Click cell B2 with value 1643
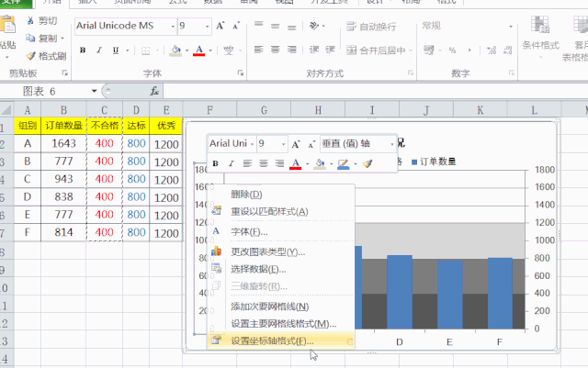Screen dimensions: 588x368 [63, 143]
